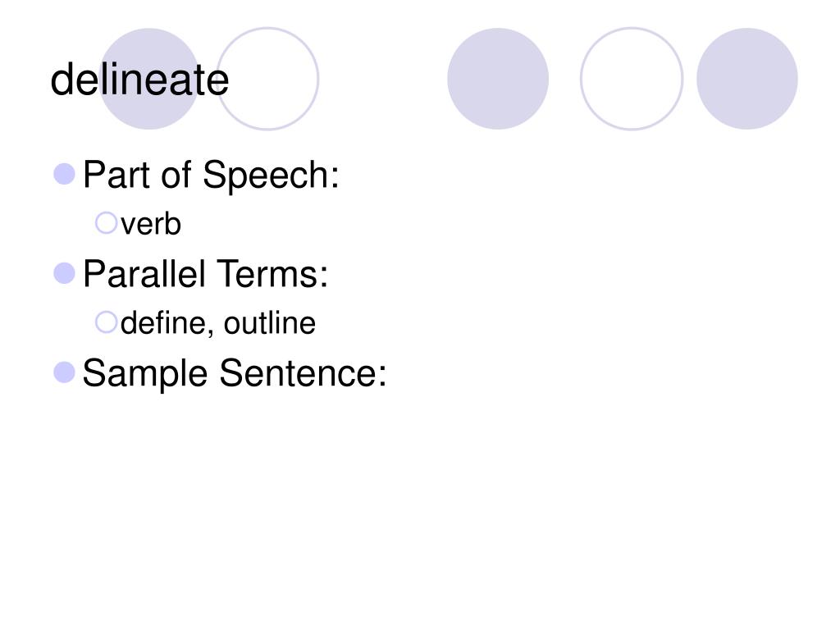Screen dimensions: 840x630
Task: Click the filled bullet before "Parallel Terms:"
Action: click(64, 273)
